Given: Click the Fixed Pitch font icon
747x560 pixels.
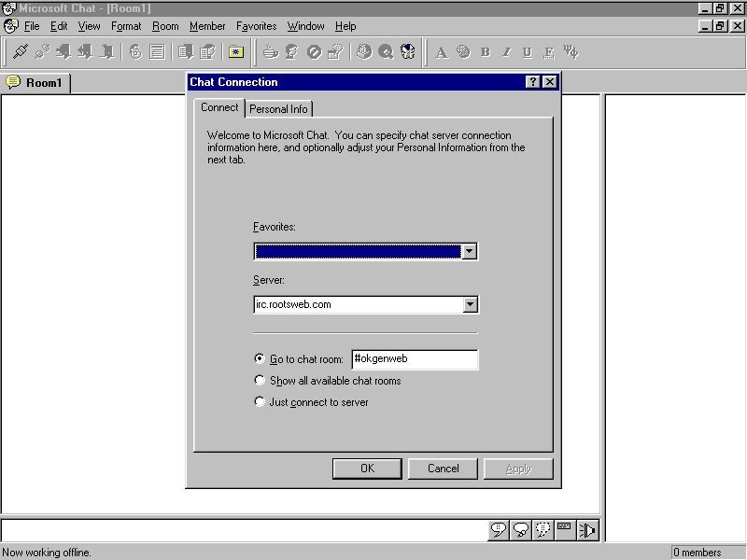Looking at the screenshot, I should 549,52.
